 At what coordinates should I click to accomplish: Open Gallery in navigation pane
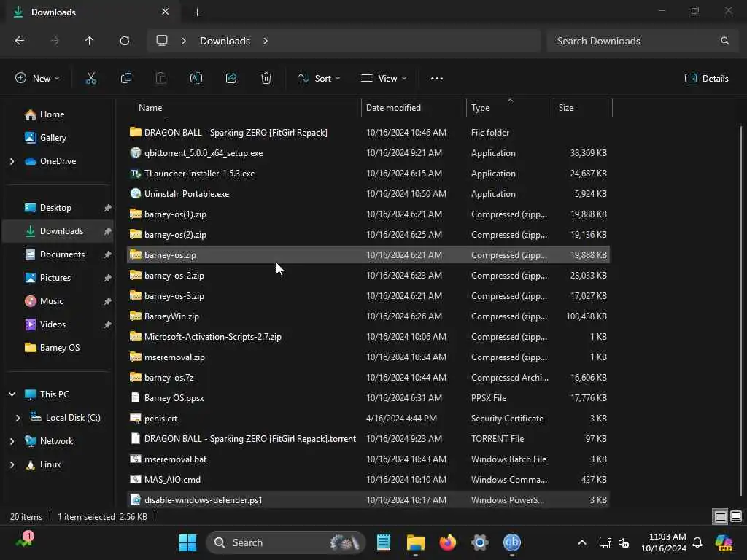coord(53,138)
